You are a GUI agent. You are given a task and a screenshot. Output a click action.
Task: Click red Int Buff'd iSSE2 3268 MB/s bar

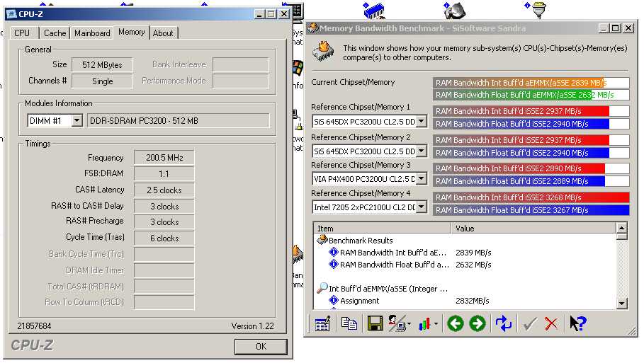[531, 197]
